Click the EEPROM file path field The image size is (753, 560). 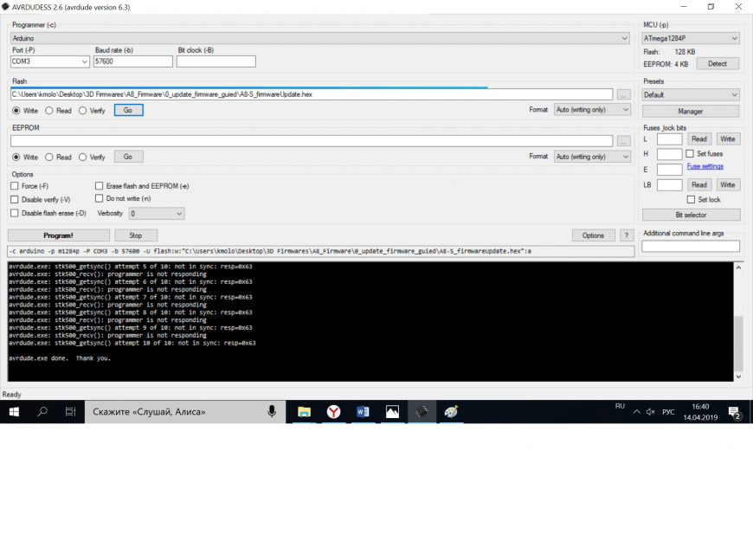[312, 141]
